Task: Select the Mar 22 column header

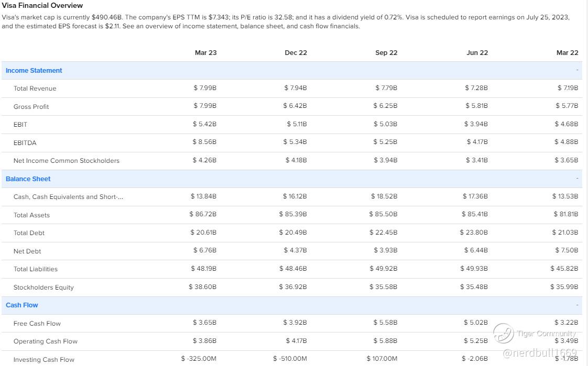Action: [568, 53]
